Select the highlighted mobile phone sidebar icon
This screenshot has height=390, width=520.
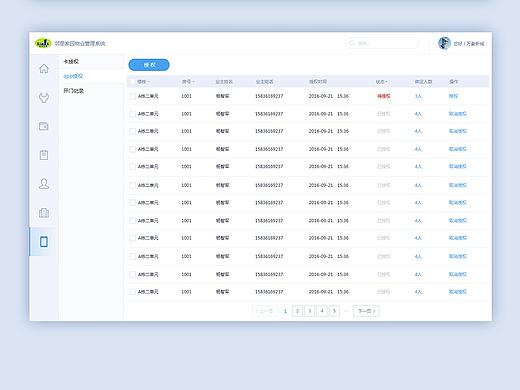(x=44, y=242)
